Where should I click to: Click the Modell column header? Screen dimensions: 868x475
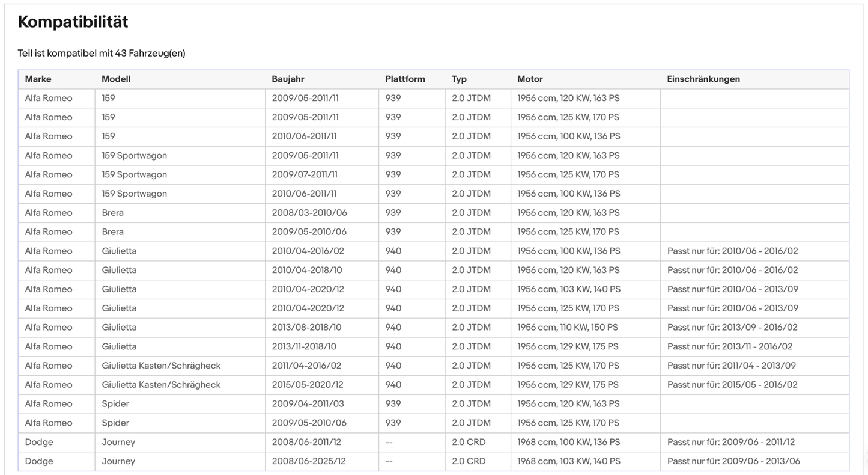(116, 79)
